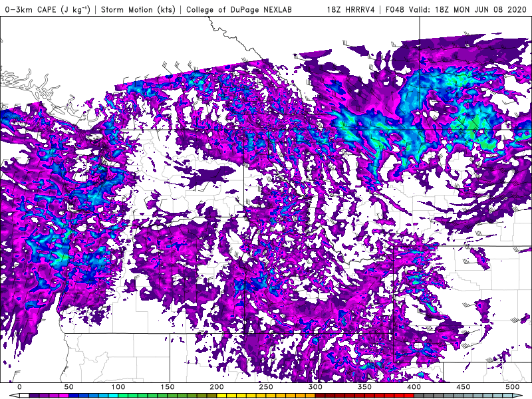Click the 'F048 Valid: 18Z MON JUN 08 2020' text

[456, 9]
